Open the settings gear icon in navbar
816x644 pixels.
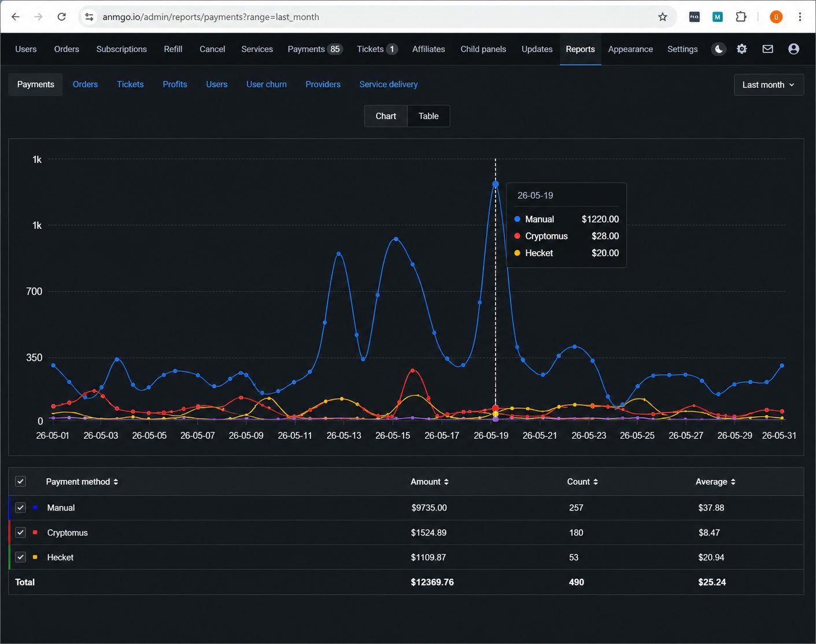point(742,49)
